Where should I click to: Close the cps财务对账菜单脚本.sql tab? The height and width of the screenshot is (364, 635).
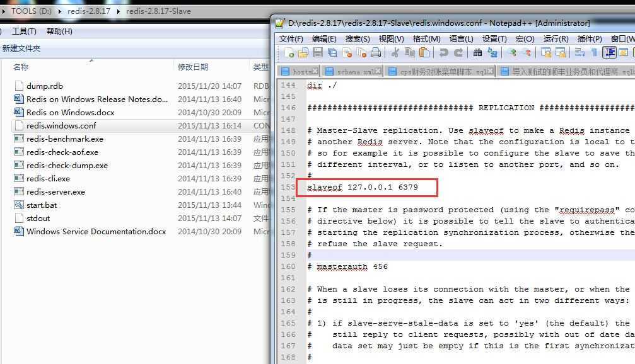pyautogui.click(x=491, y=71)
